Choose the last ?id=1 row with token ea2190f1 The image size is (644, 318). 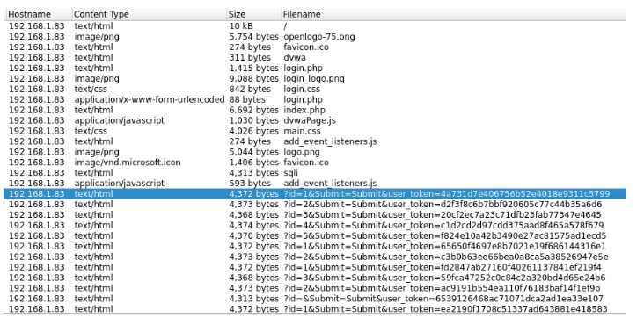[x=315, y=309]
